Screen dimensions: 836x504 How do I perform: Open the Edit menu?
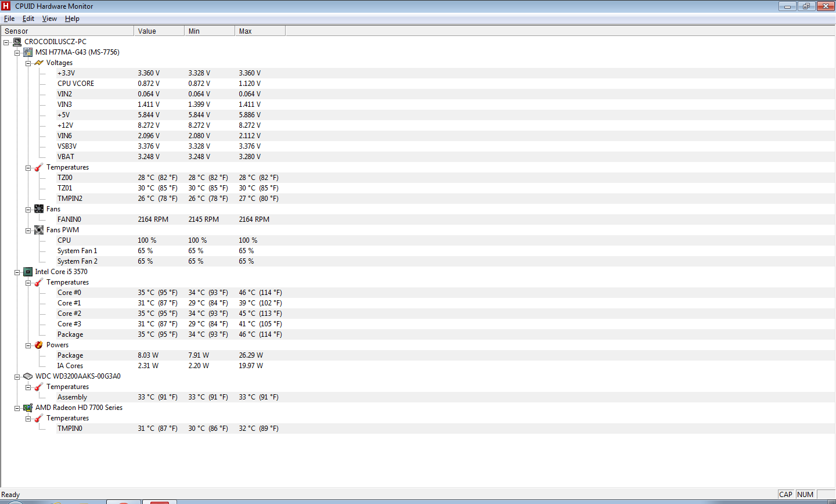click(28, 19)
